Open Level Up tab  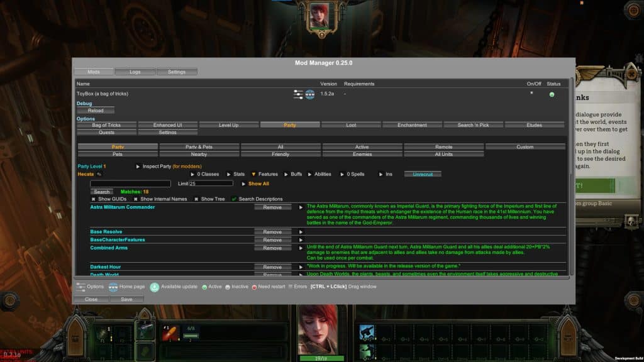click(x=229, y=125)
